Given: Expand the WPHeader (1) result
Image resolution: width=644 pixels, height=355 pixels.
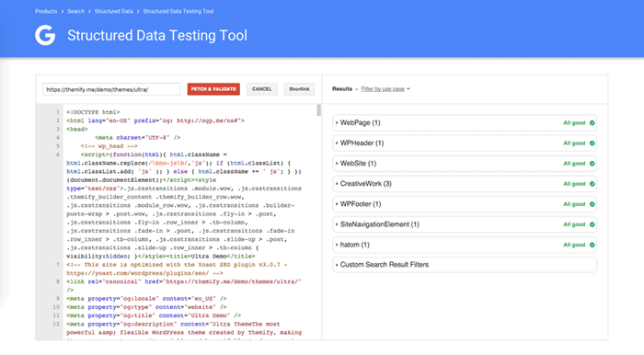Looking at the screenshot, I should [x=464, y=143].
